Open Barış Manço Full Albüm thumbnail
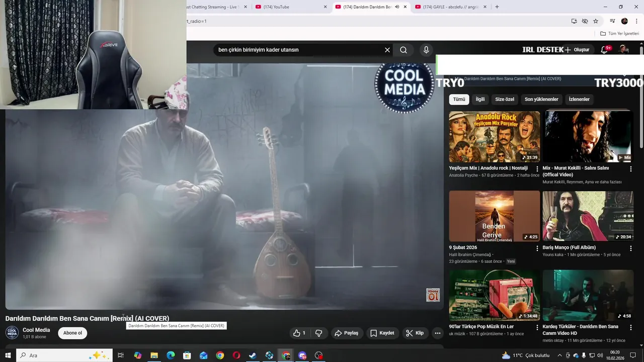The width and height of the screenshot is (644, 362). click(x=588, y=216)
